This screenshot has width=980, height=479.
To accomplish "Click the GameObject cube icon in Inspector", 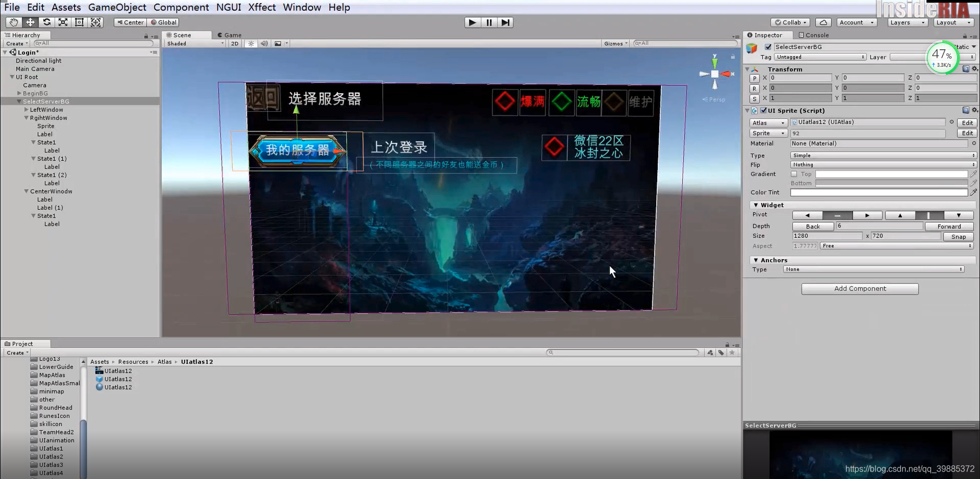I will [752, 48].
